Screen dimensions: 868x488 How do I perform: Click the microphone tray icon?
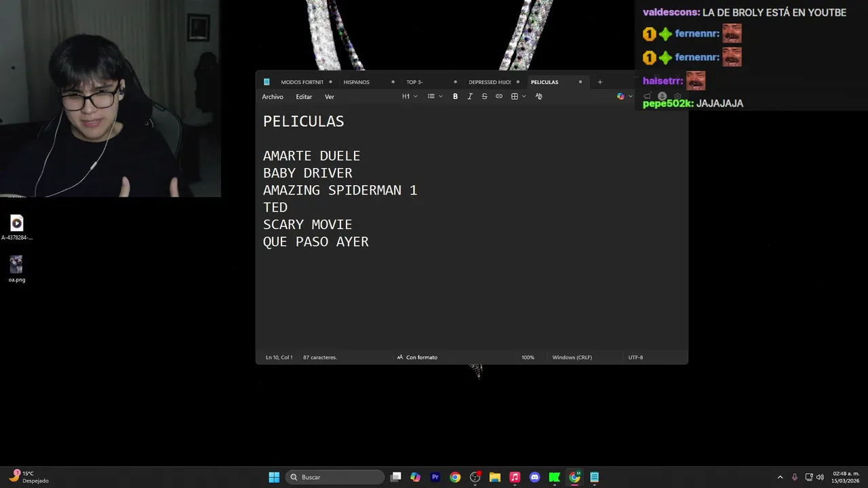795,477
